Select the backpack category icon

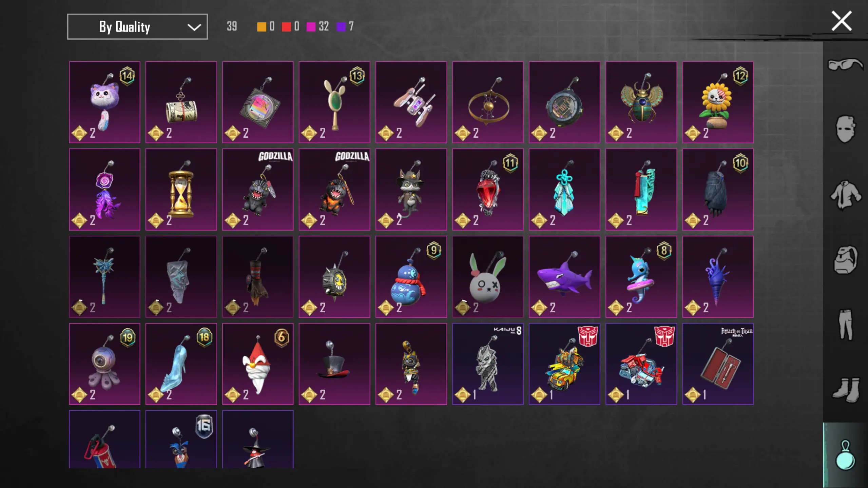click(x=845, y=260)
